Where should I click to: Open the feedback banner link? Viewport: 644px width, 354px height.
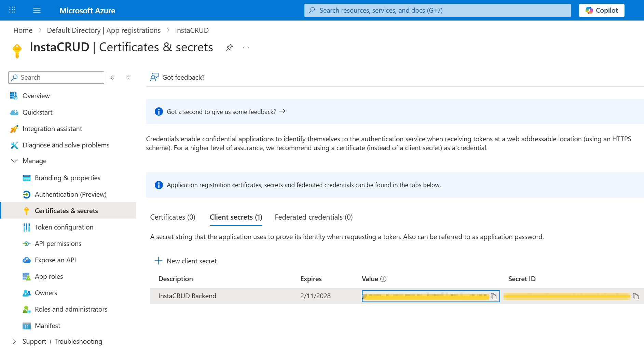225,112
